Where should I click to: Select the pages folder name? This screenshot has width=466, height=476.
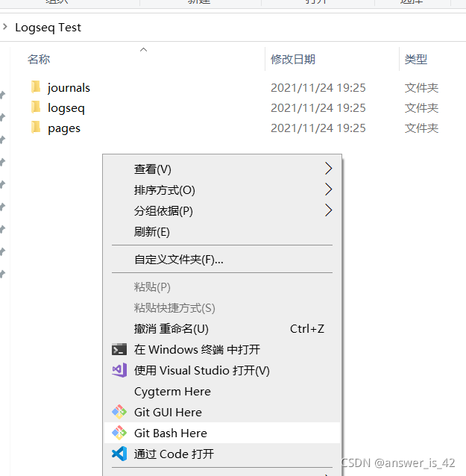click(x=64, y=128)
